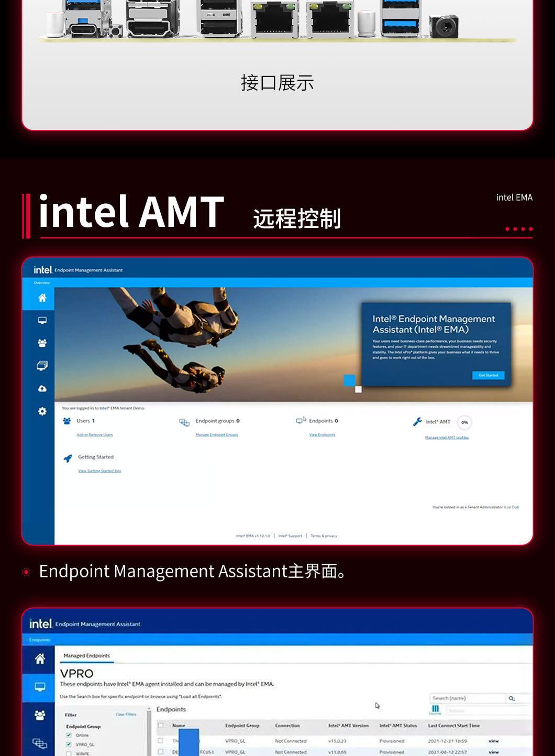Click the monitor icon beside 'Endpoints 0'
555x756 pixels.
(x=301, y=420)
